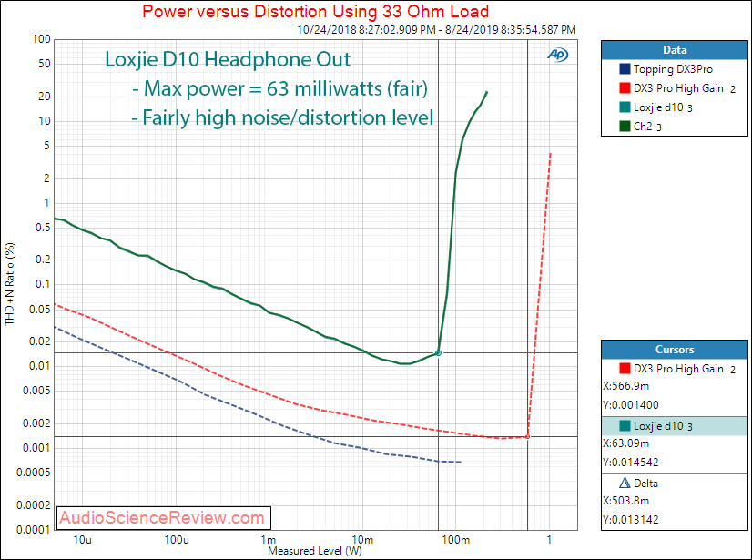Click the 0.01 y-axis tick label
Image resolution: width=752 pixels, height=560 pixels.
tap(40, 366)
